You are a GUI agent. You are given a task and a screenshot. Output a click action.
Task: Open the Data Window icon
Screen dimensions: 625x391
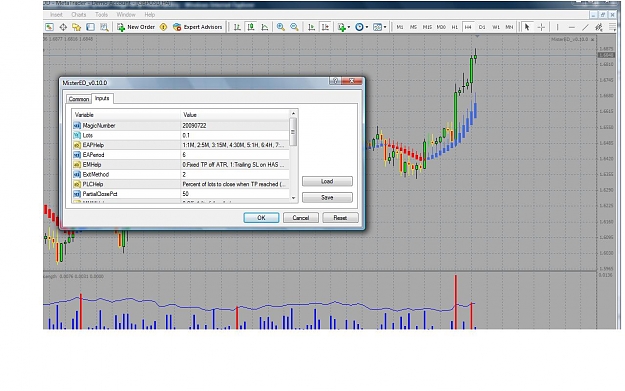[x=63, y=27]
